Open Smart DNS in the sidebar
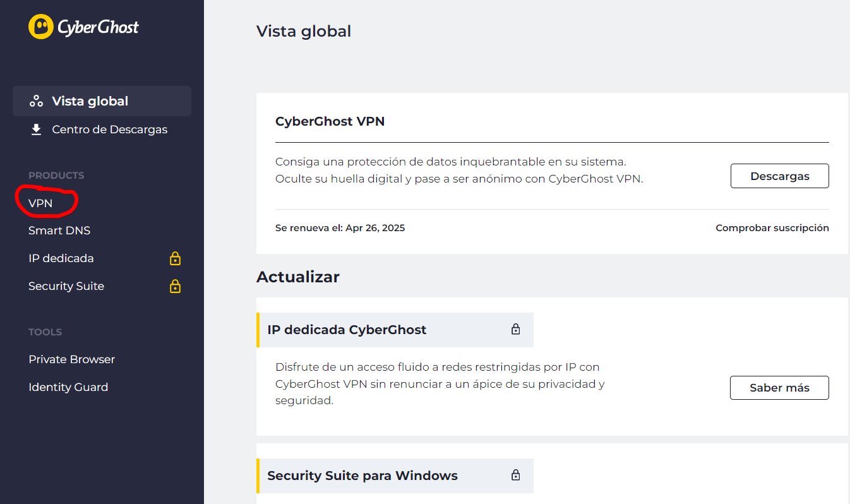Image resolution: width=850 pixels, height=504 pixels. (59, 231)
